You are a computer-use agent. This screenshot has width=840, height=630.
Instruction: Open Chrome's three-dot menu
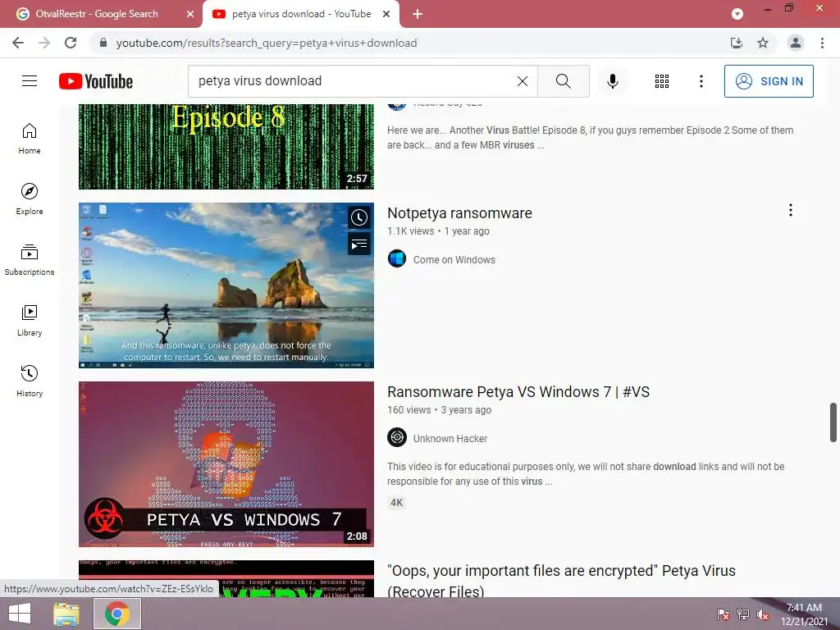pyautogui.click(x=822, y=43)
